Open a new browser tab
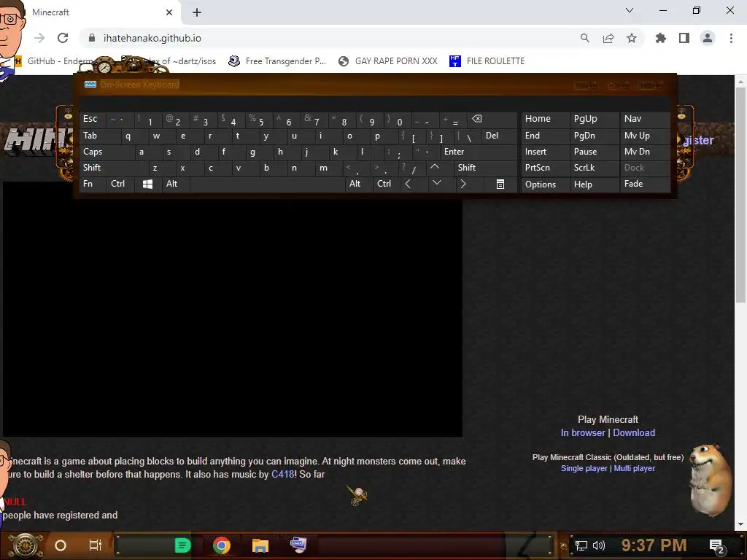 [197, 12]
